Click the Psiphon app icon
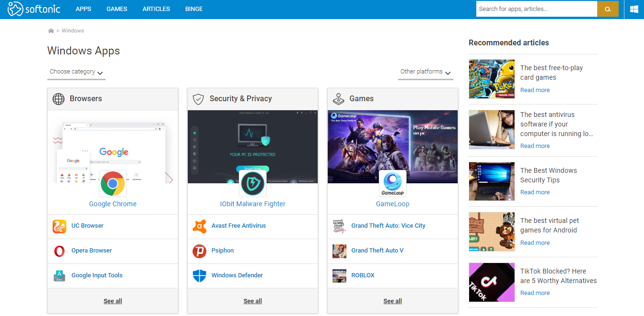The image size is (644, 316). coord(199,251)
